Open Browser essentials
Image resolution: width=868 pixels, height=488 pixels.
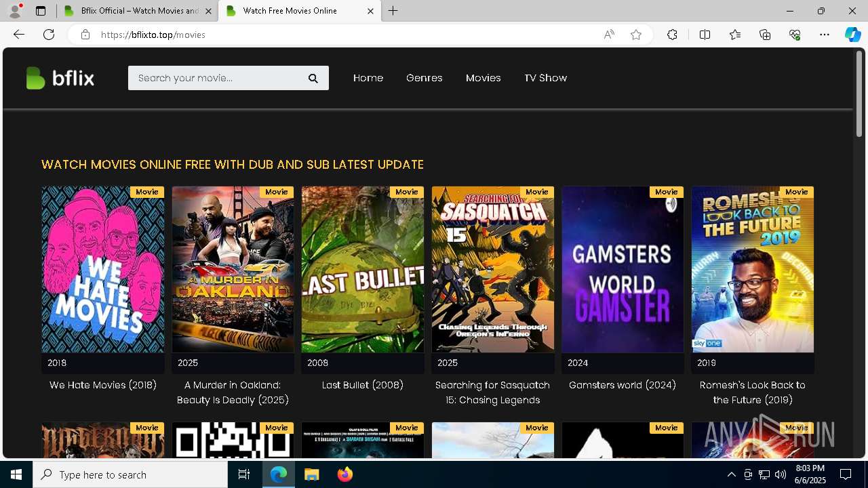pyautogui.click(x=795, y=35)
